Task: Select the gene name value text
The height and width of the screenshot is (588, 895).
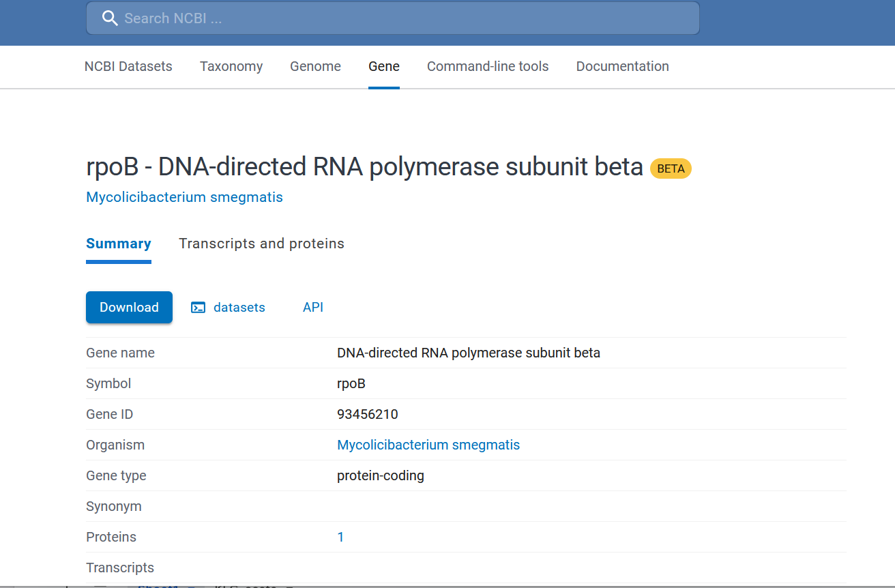Action: pyautogui.click(x=469, y=353)
